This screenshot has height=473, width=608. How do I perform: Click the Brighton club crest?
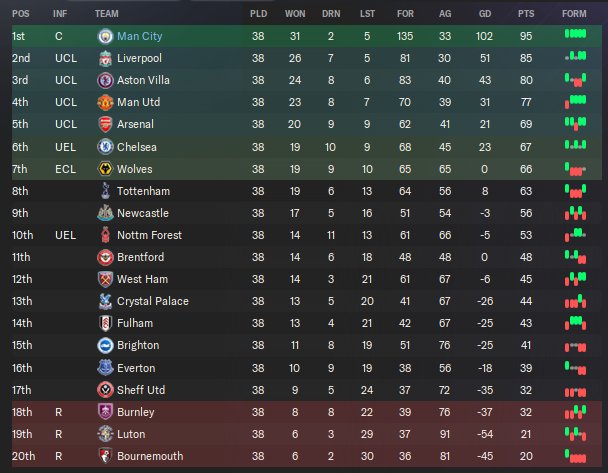[105, 345]
